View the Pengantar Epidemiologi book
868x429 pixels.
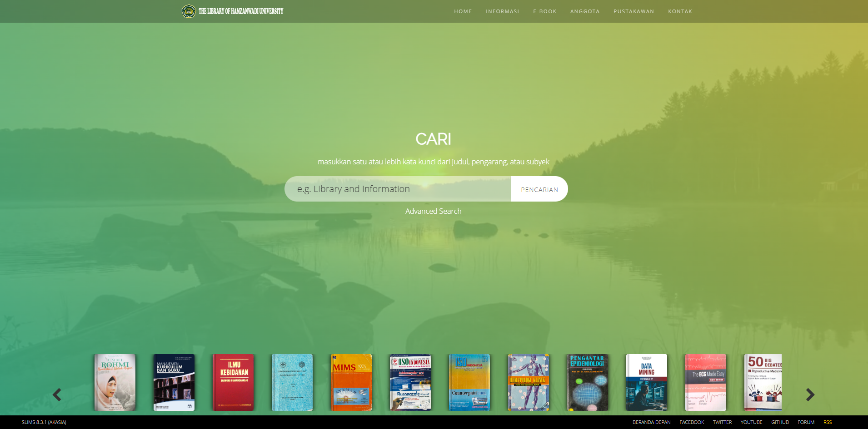point(587,382)
